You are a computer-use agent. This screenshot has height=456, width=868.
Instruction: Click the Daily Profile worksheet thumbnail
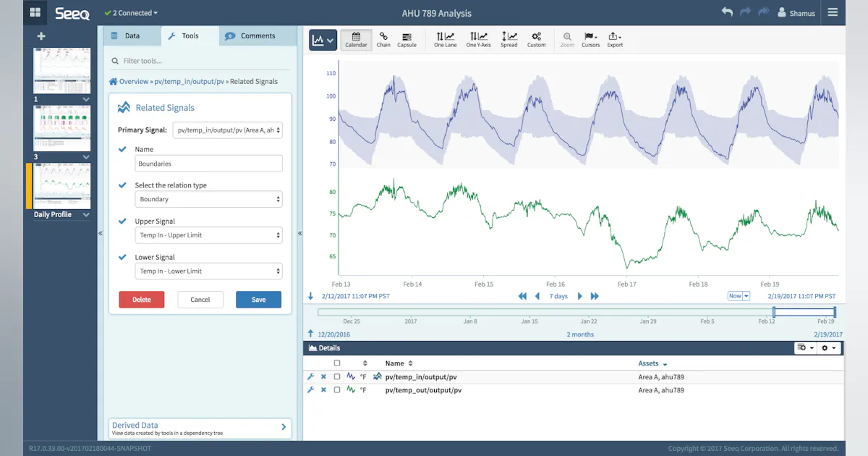coord(61,186)
